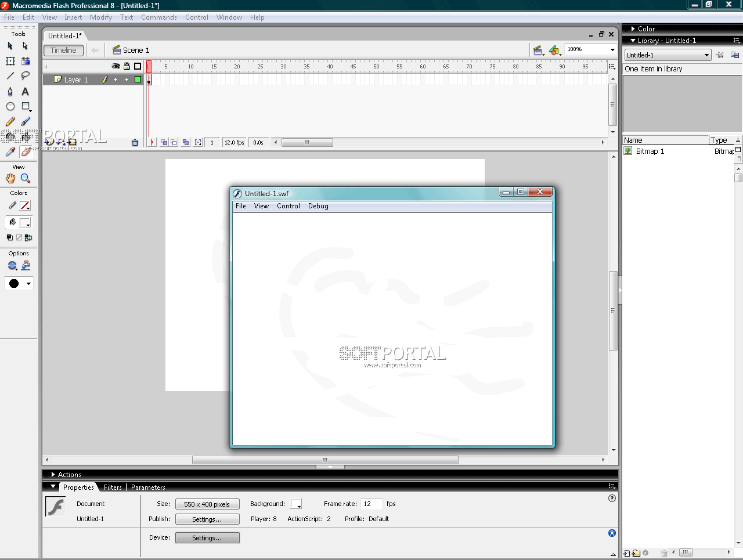Viewport: 743px width, 560px height.
Task: Choose the Brush tool
Action: (x=26, y=121)
